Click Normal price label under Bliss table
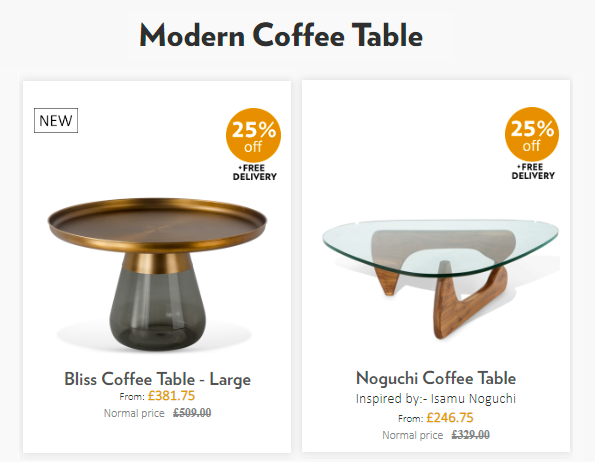The width and height of the screenshot is (595, 462). coord(134,413)
